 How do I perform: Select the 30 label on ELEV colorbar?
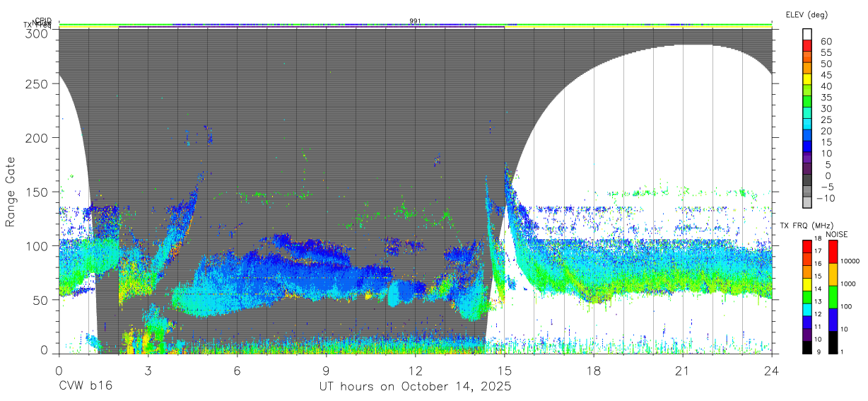point(826,108)
